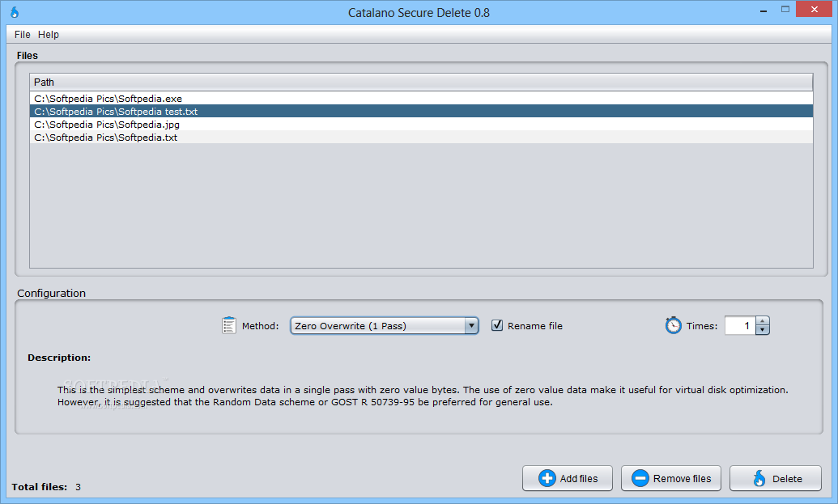Image resolution: width=838 pixels, height=504 pixels.
Task: Click the Path column header
Action: [x=421, y=83]
